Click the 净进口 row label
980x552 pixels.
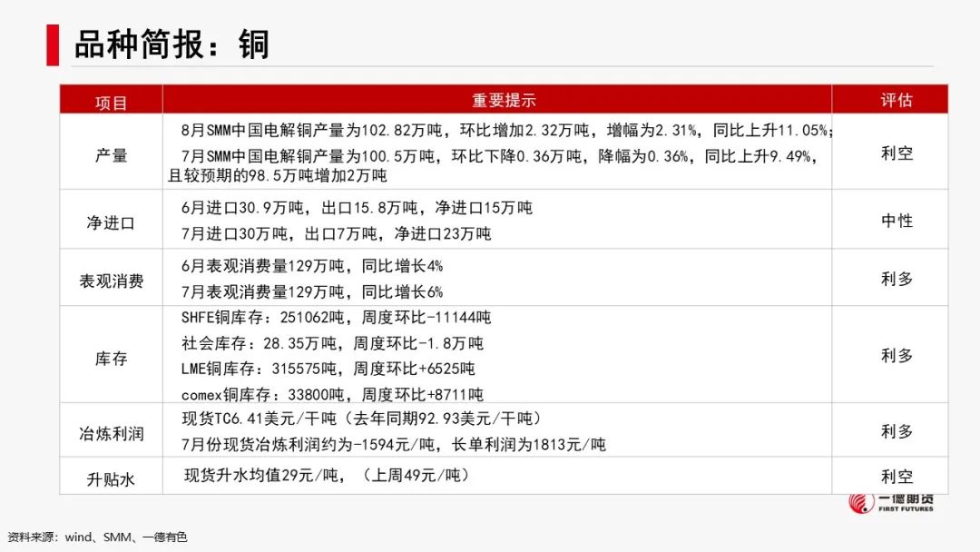click(110, 220)
